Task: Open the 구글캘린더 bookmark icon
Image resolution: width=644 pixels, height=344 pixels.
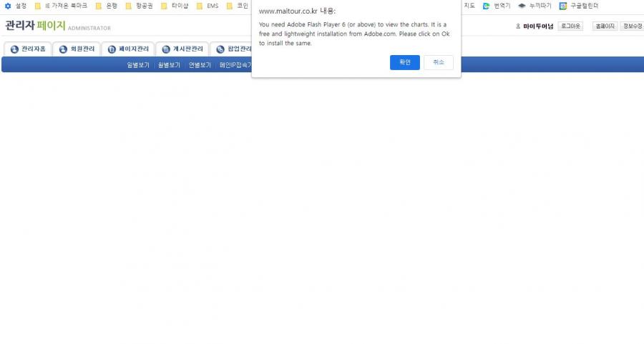Action: click(563, 6)
